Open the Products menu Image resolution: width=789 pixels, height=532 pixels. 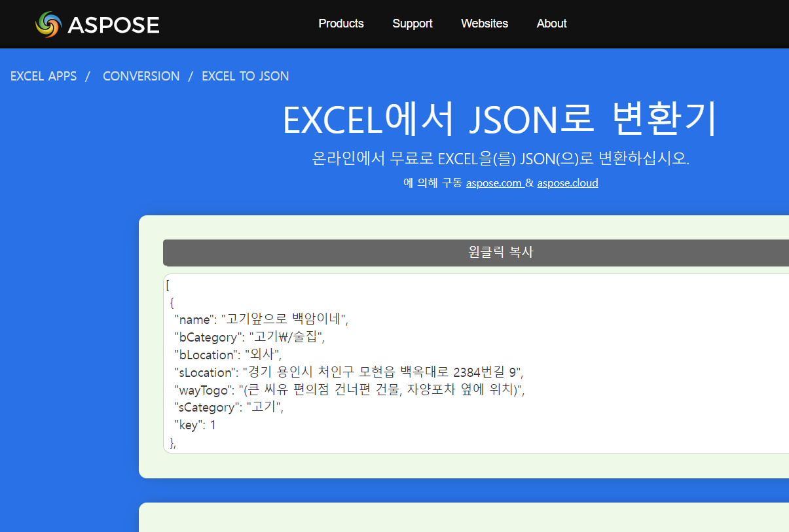point(341,24)
